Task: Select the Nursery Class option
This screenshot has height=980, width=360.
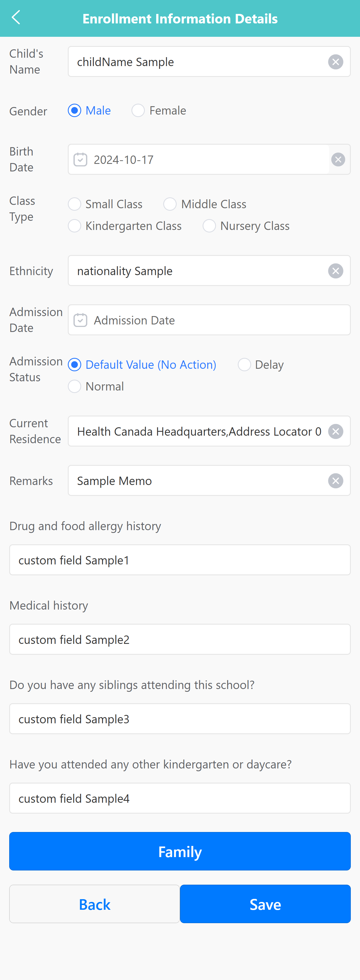Action: pos(209,226)
